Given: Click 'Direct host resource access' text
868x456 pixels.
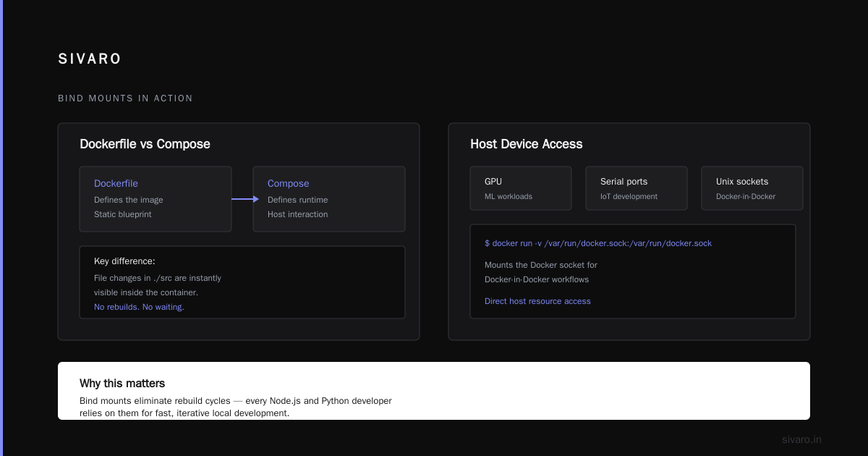Looking at the screenshot, I should (537, 301).
